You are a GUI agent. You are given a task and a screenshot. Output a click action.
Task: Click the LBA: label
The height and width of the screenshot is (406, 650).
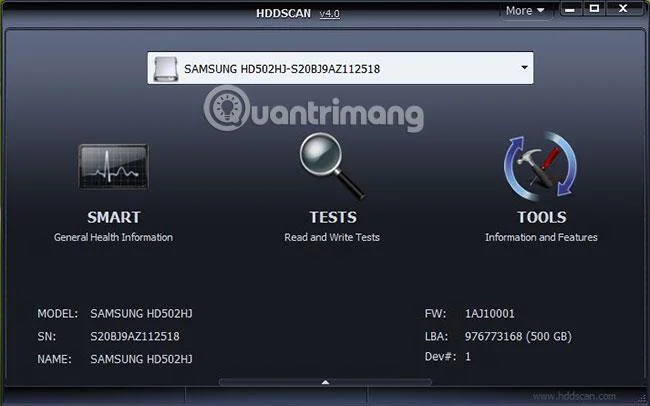[437, 336]
